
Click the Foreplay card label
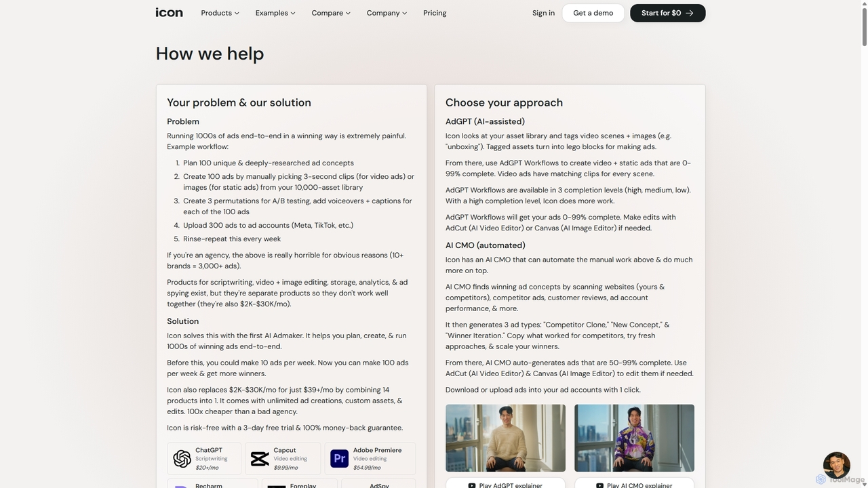click(303, 485)
